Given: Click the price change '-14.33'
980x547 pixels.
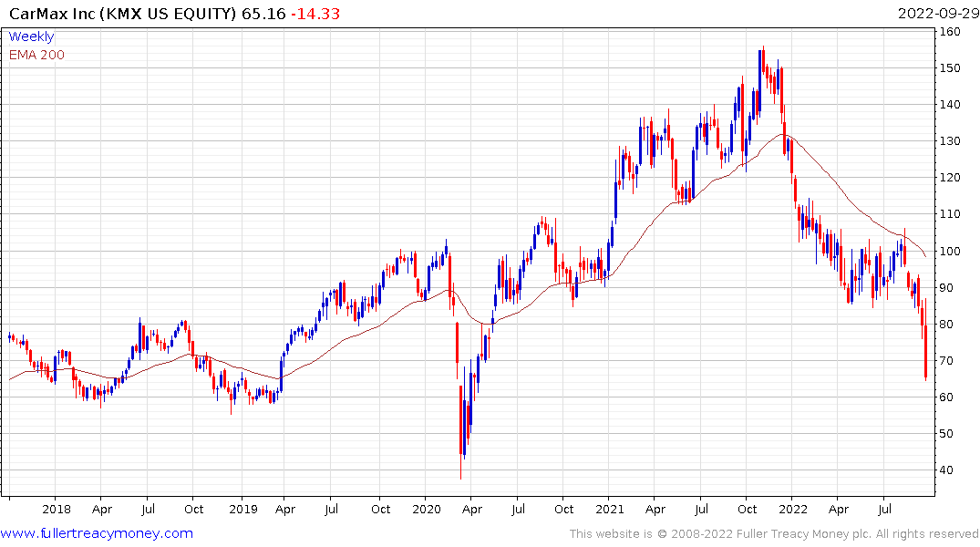Looking at the screenshot, I should click(x=315, y=14).
